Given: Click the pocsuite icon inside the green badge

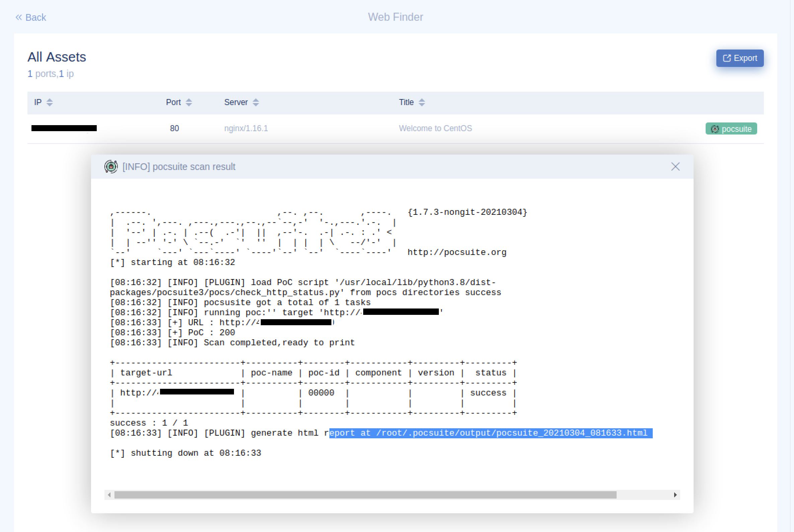Looking at the screenshot, I should pyautogui.click(x=715, y=129).
